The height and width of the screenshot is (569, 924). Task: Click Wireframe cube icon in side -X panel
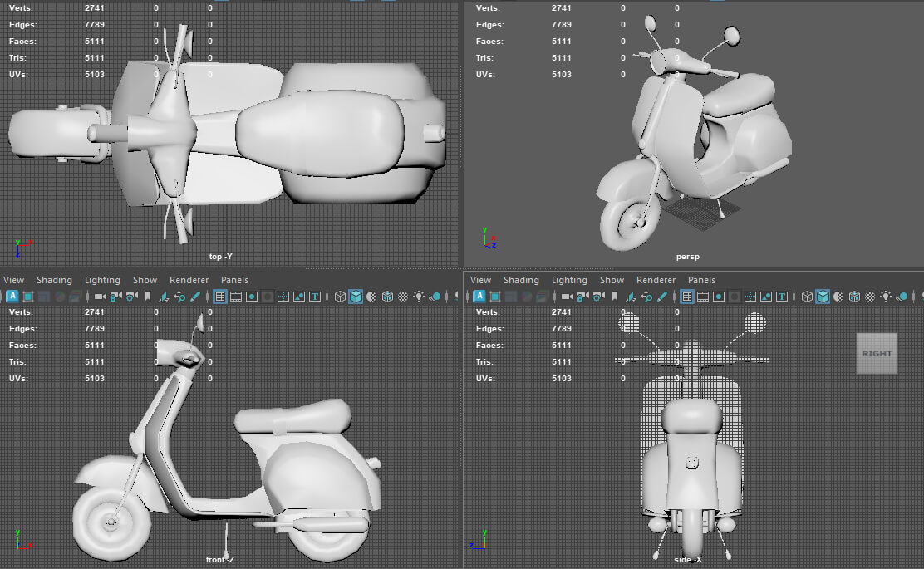click(x=807, y=297)
